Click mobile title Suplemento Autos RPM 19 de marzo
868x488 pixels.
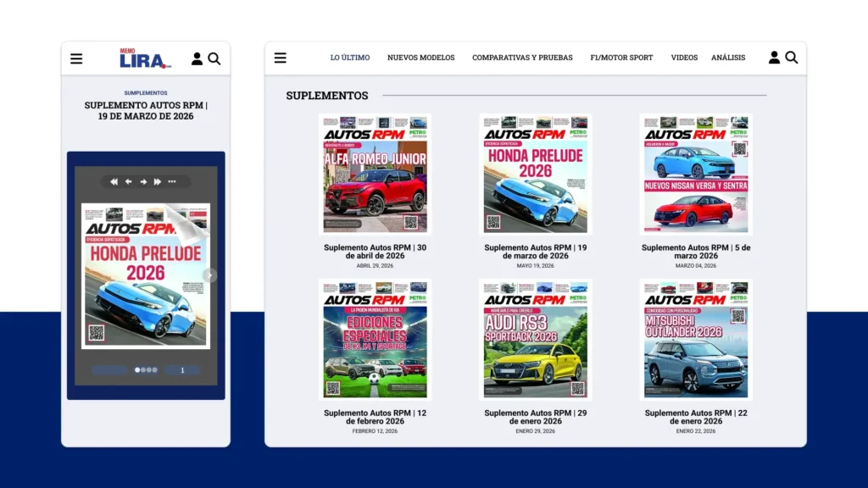(x=146, y=111)
